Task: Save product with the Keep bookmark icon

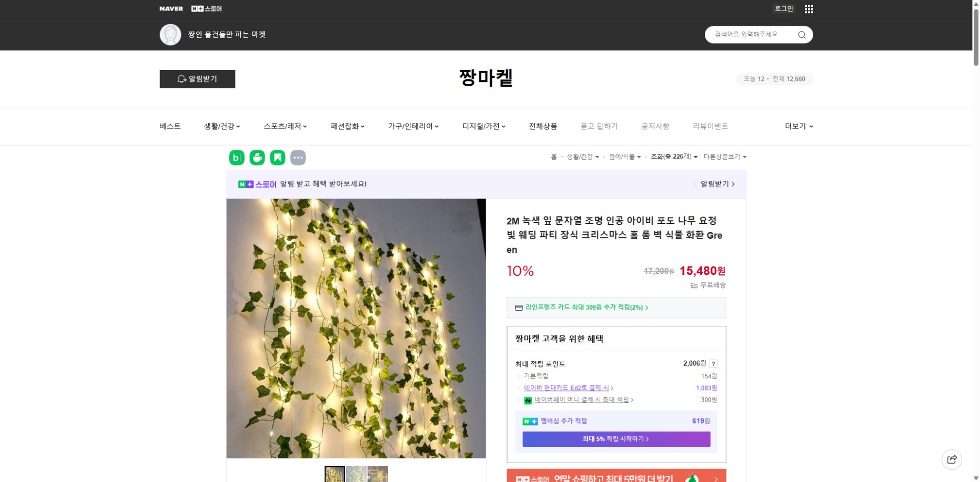Action: (x=277, y=157)
